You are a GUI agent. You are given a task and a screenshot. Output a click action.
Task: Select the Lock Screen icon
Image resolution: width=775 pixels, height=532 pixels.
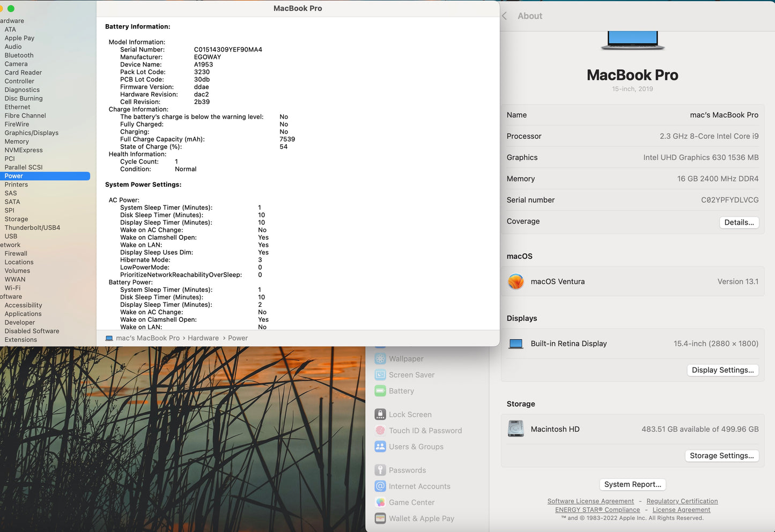(380, 415)
